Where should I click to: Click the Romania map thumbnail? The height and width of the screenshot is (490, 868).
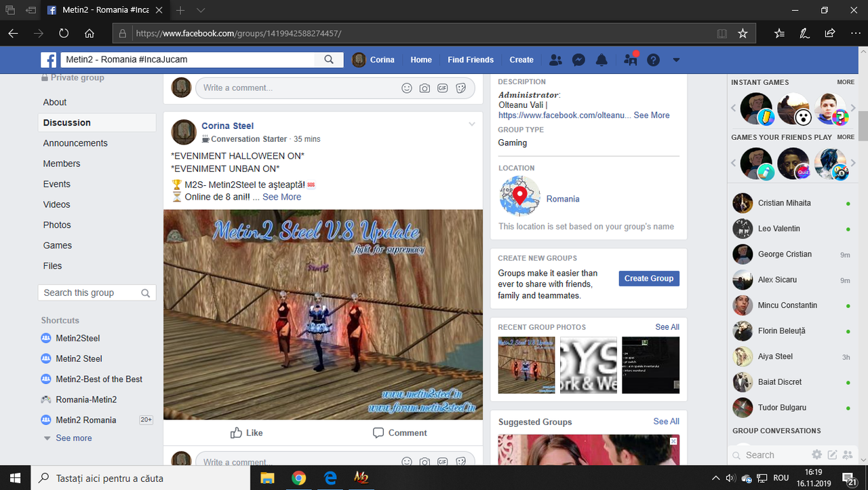click(519, 197)
